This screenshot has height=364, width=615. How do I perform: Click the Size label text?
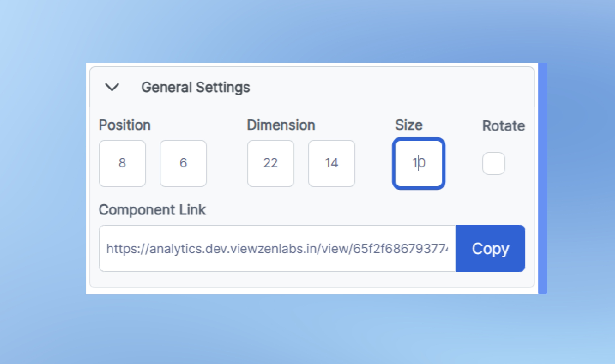coord(409,125)
